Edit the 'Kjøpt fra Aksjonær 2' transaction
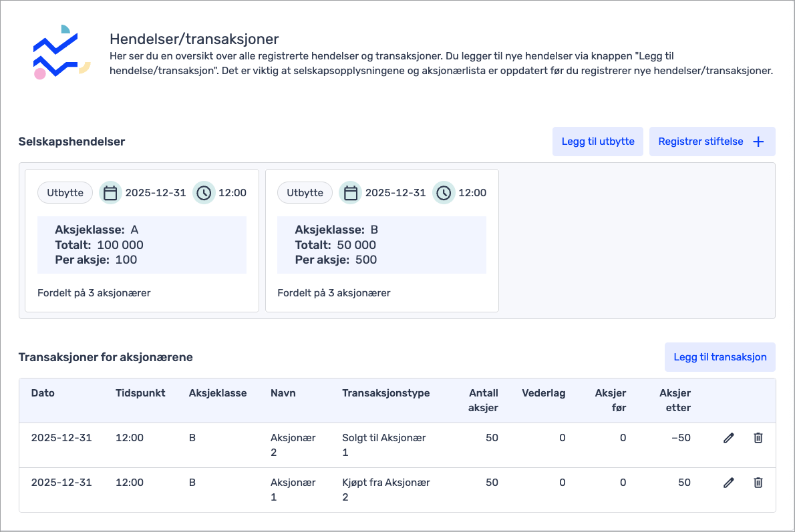795x532 pixels. pos(728,483)
